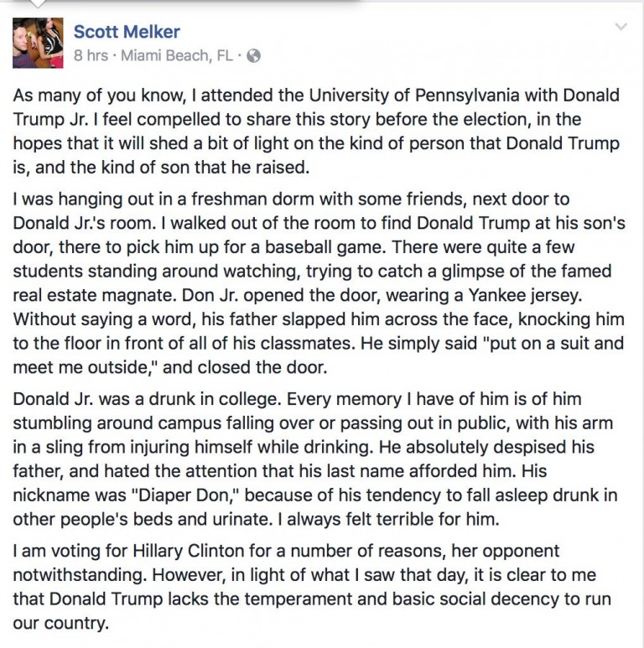Screen dimensions: 644x648
Task: Open Scott Melker's profile picture thumbnail
Action: (38, 43)
